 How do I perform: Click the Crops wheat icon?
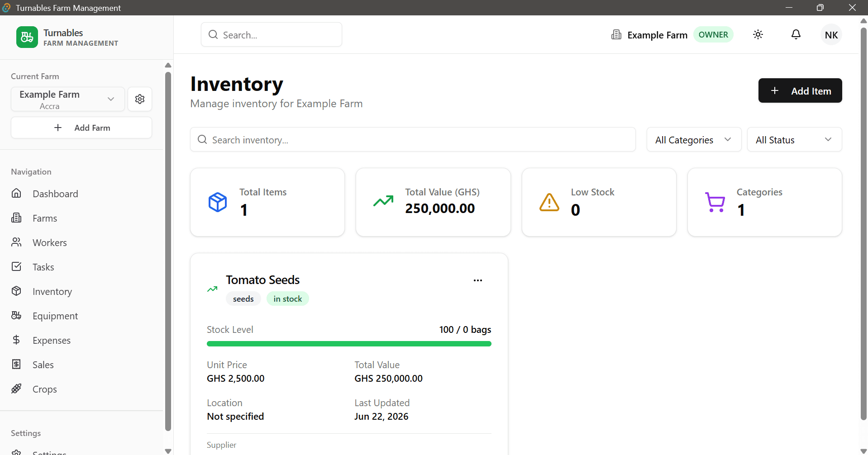(16, 389)
